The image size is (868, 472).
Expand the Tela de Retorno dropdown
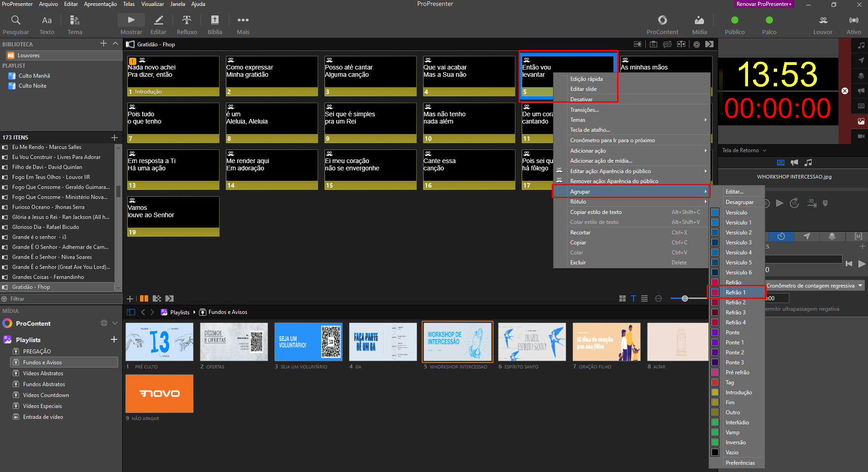point(744,150)
